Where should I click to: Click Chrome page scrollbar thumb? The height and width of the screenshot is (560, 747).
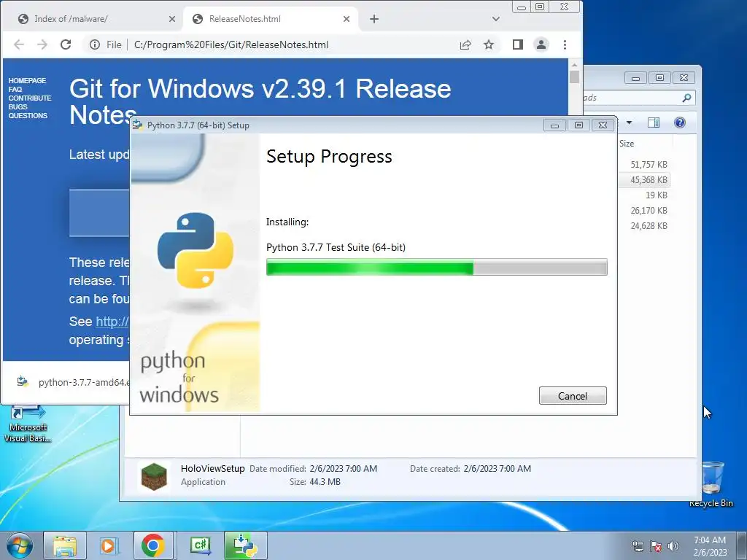click(575, 77)
